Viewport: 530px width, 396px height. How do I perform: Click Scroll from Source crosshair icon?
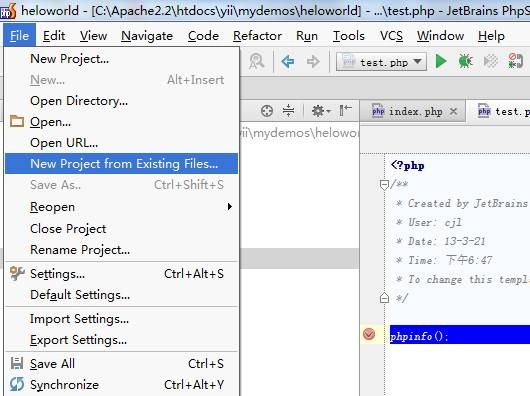tap(267, 111)
